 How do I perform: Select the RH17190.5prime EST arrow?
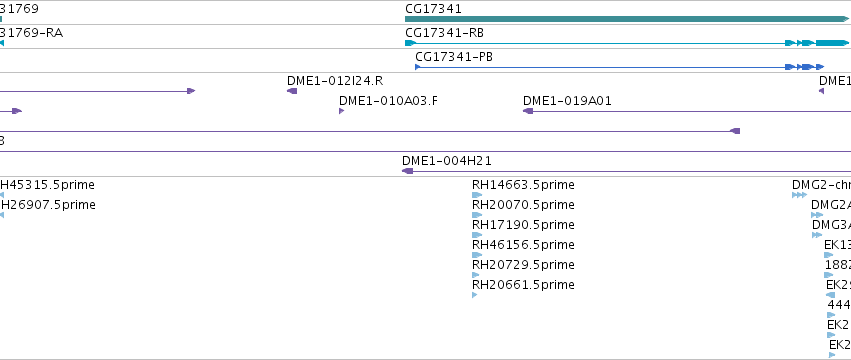pos(477,235)
